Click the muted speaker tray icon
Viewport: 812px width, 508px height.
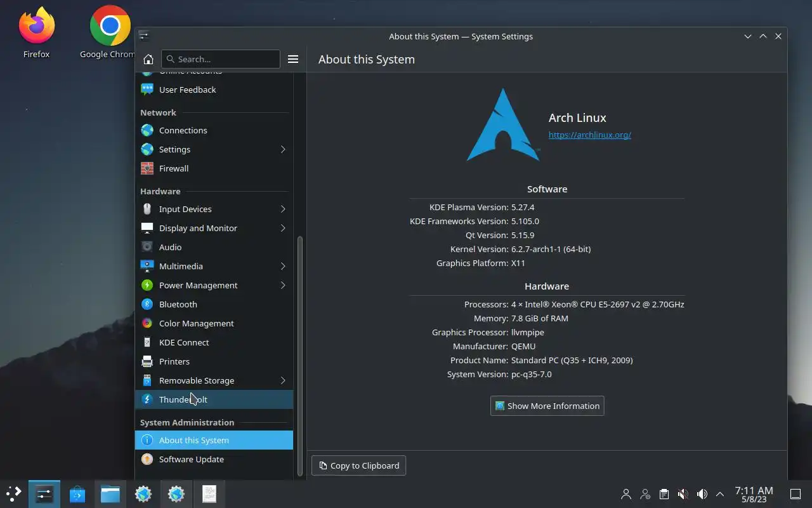(x=683, y=493)
